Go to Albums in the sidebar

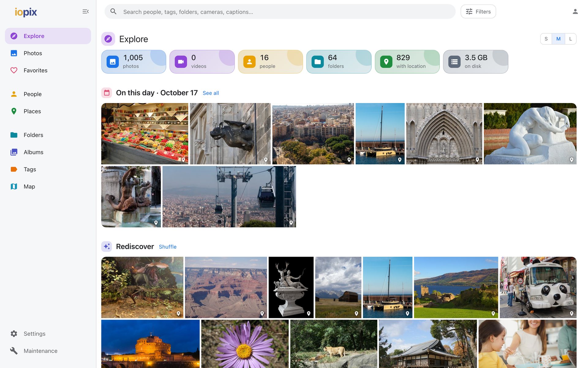tap(48, 152)
